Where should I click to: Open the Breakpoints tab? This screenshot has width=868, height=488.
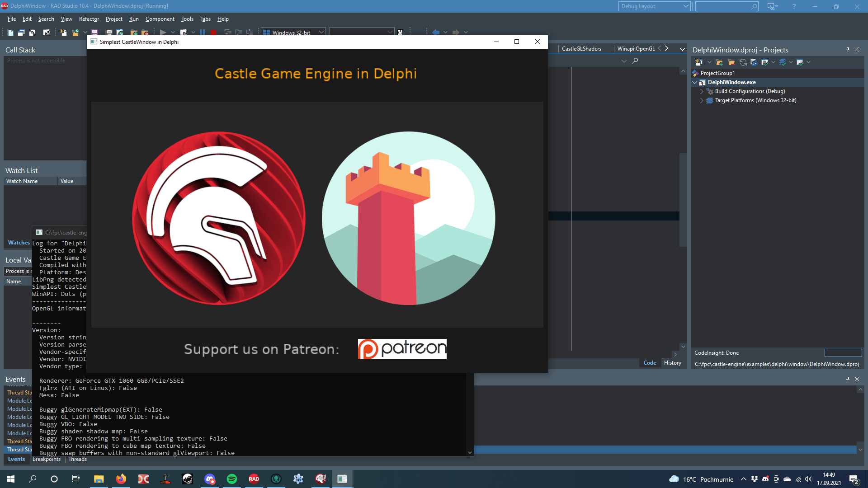tap(47, 459)
